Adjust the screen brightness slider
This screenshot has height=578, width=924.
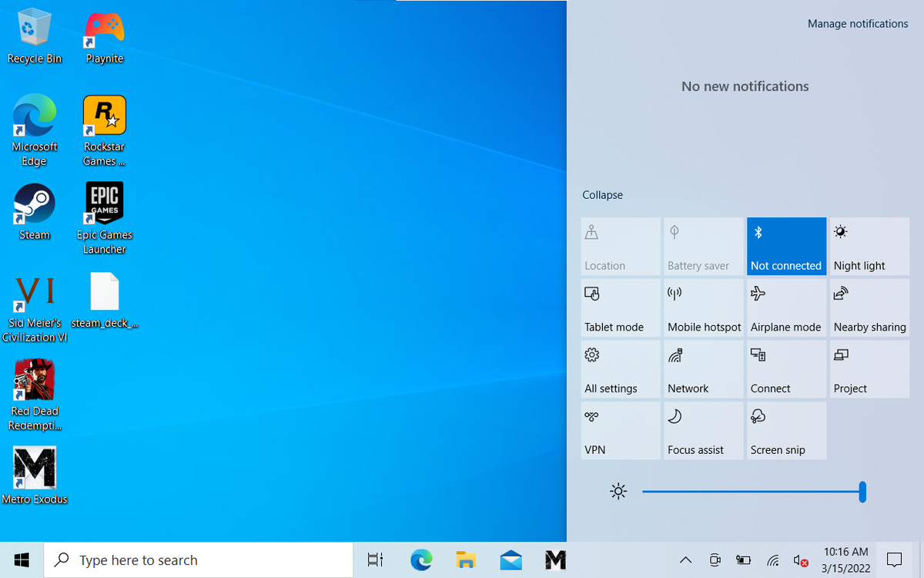(862, 491)
